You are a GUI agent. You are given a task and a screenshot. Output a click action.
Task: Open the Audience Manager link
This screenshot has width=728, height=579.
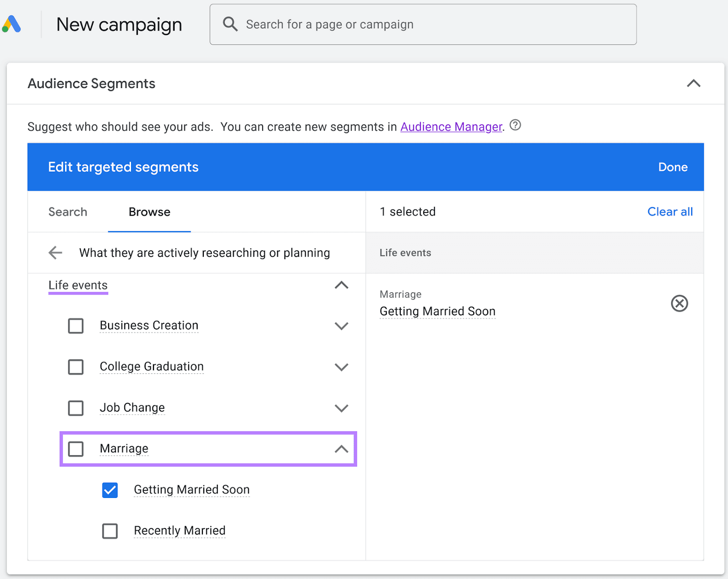click(451, 127)
